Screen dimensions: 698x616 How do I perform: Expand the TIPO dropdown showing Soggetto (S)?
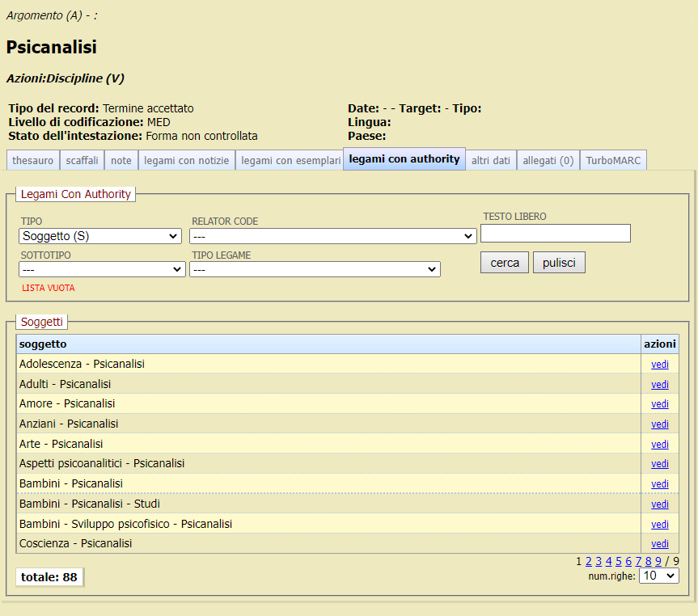tap(100, 236)
